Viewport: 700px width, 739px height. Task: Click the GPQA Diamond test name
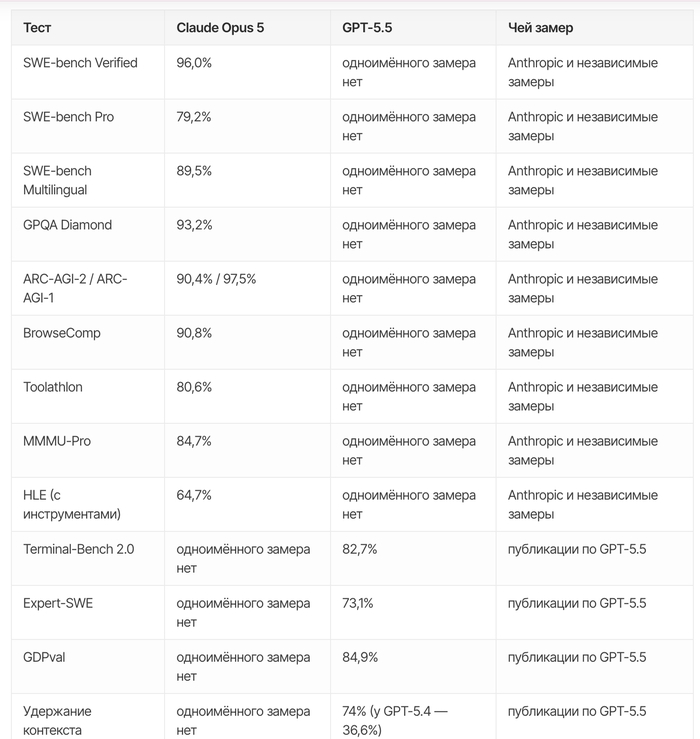67,225
